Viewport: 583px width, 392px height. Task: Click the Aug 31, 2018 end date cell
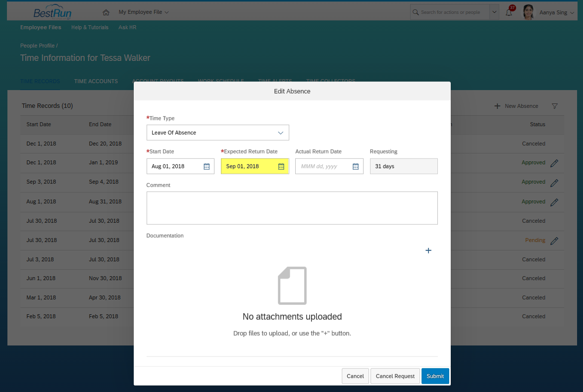point(105,202)
